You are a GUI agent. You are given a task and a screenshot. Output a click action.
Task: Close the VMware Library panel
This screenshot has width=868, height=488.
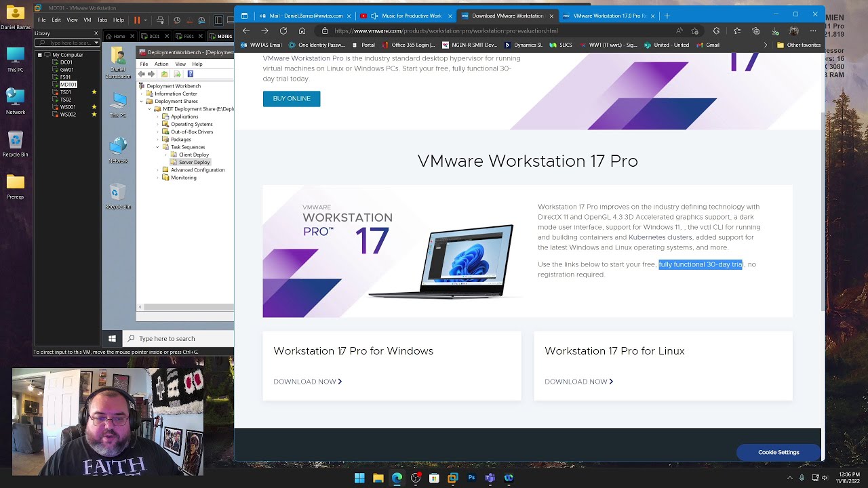[x=96, y=33]
